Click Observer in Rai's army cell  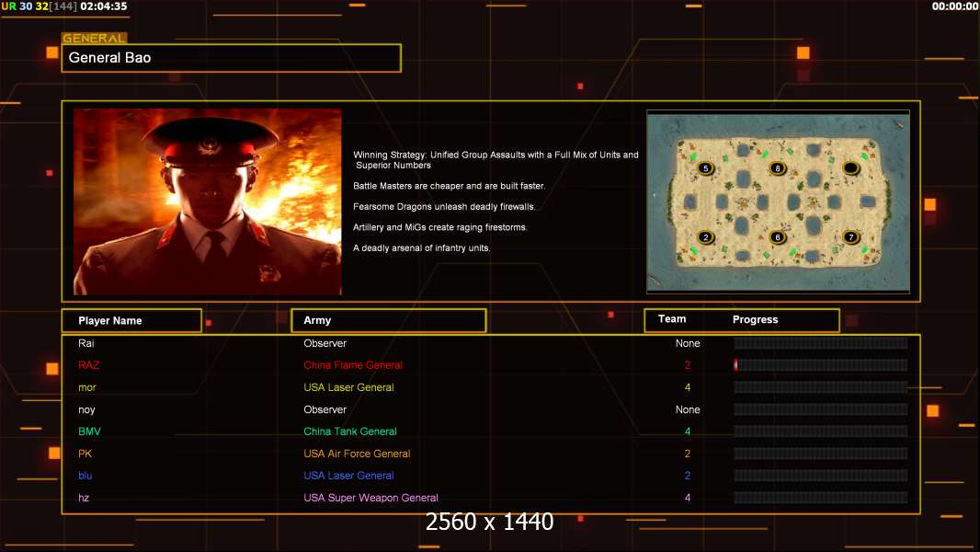(325, 343)
